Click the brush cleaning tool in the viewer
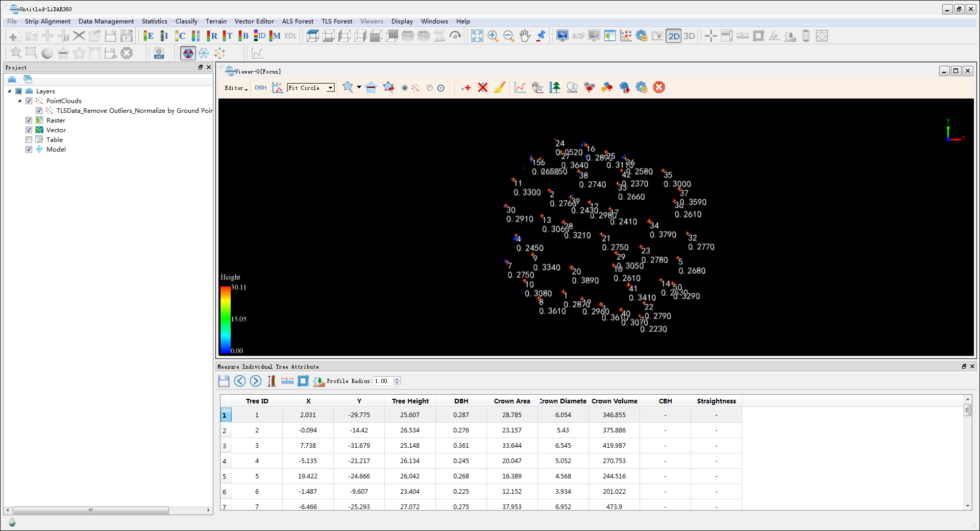The width and height of the screenshot is (980, 531). coord(499,87)
